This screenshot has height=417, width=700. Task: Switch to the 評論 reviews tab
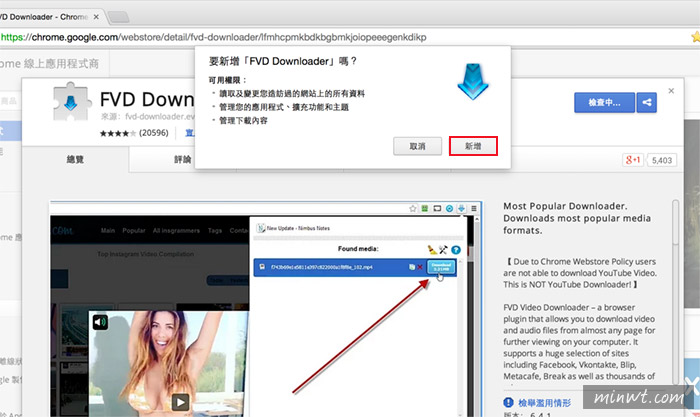tap(183, 159)
